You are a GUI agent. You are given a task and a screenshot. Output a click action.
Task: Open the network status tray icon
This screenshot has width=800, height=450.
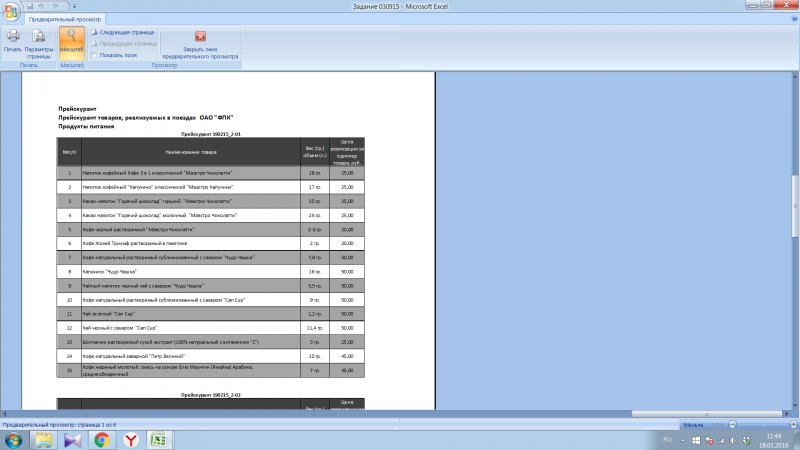(x=721, y=440)
